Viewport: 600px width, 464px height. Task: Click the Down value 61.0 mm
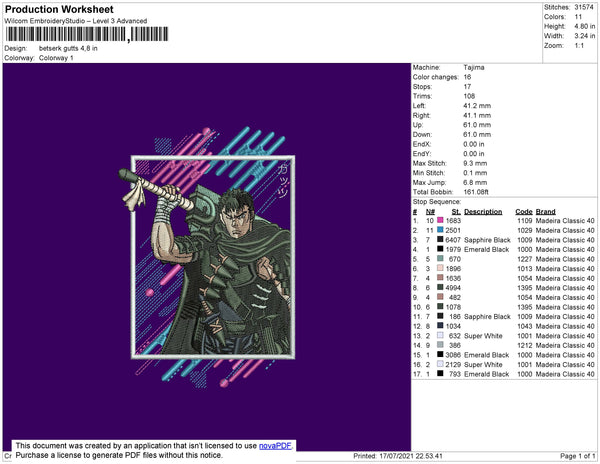[x=477, y=135]
